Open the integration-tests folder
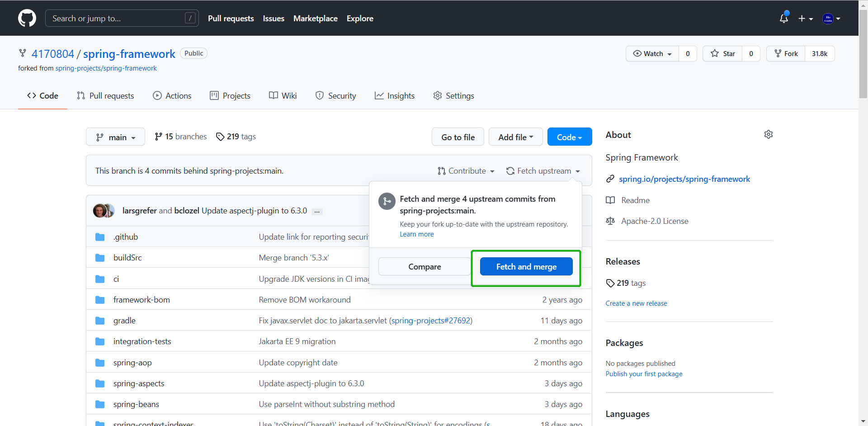Screen dimensions: 868x426 (142, 341)
